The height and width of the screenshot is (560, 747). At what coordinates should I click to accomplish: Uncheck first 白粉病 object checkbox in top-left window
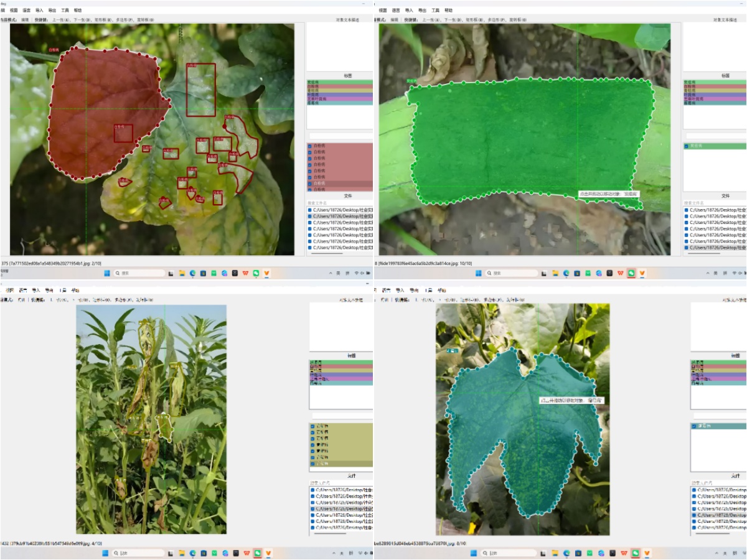(310, 146)
